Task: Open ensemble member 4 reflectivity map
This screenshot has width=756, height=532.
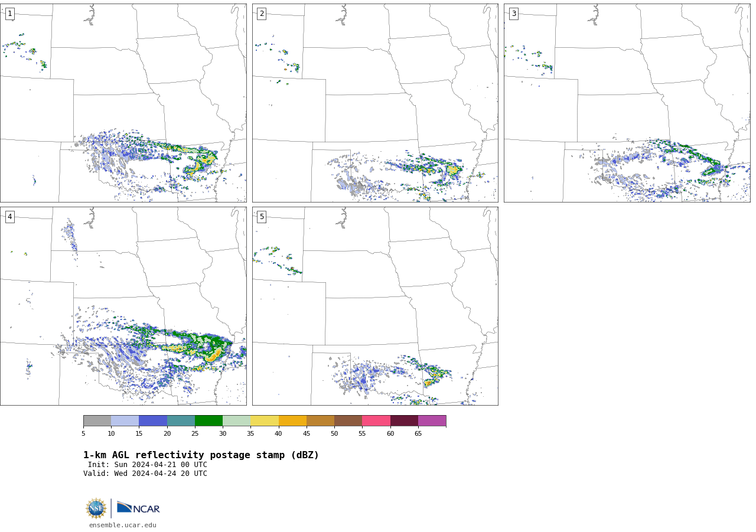Action: coord(123,306)
